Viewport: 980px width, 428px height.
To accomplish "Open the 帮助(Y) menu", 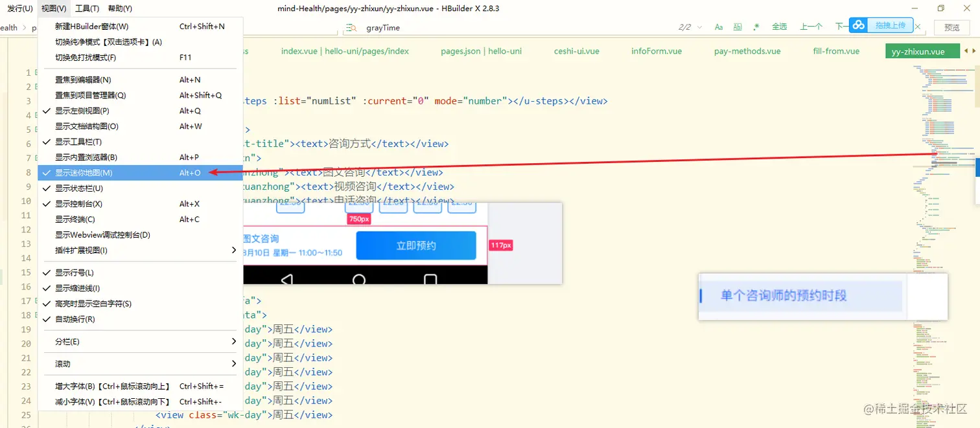I will [120, 8].
